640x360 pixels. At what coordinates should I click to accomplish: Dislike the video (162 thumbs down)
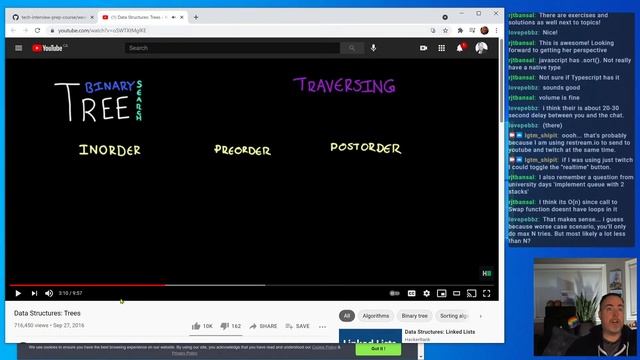point(231,326)
